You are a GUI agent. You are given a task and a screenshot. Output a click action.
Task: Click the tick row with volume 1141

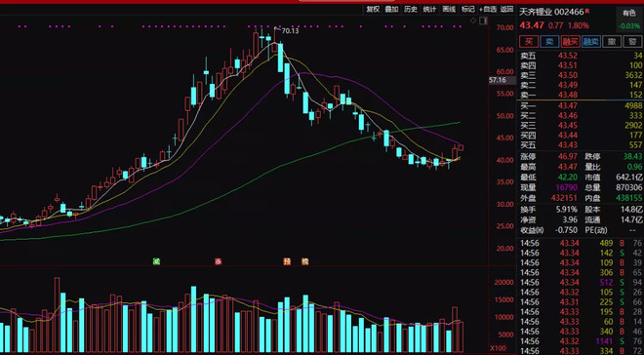coord(581,341)
